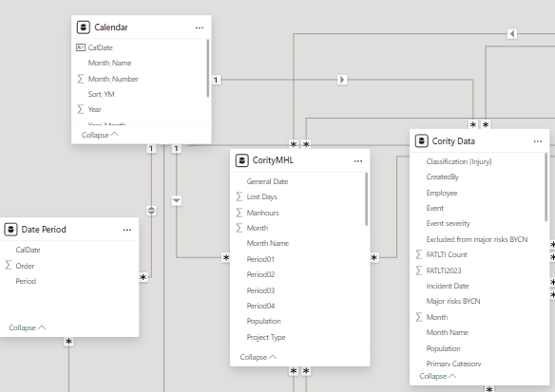555x392 pixels.
Task: Select the Classification (Injury) field
Action: pyautogui.click(x=459, y=161)
